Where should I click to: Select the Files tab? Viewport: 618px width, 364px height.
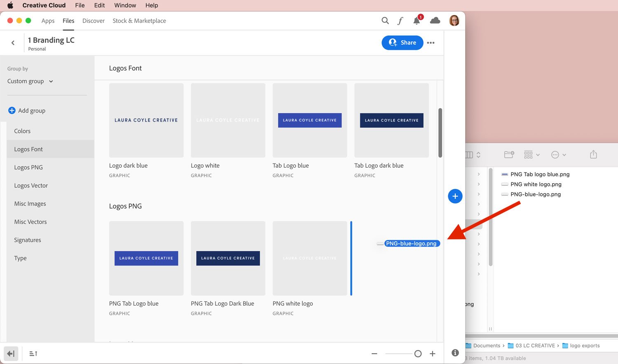pyautogui.click(x=68, y=21)
